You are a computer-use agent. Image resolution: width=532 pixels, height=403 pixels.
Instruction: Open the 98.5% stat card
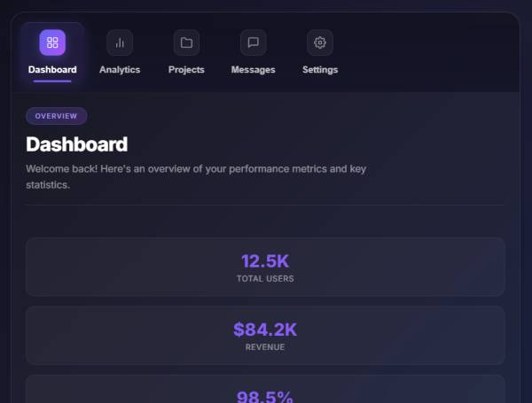(x=265, y=391)
